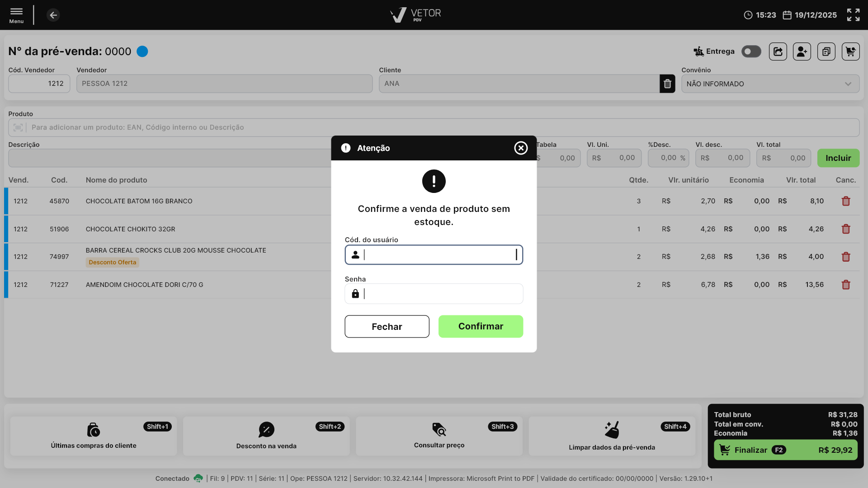Click the copy pre-sale icon

pos(826,52)
